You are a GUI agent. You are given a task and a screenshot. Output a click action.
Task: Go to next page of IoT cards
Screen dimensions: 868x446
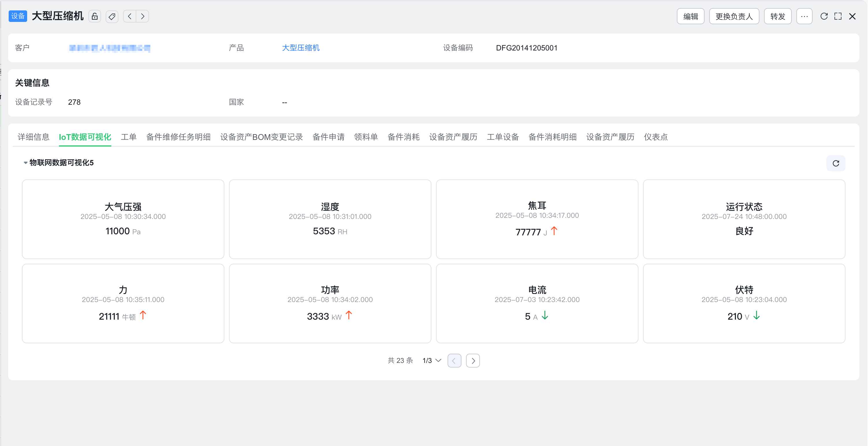pyautogui.click(x=473, y=361)
